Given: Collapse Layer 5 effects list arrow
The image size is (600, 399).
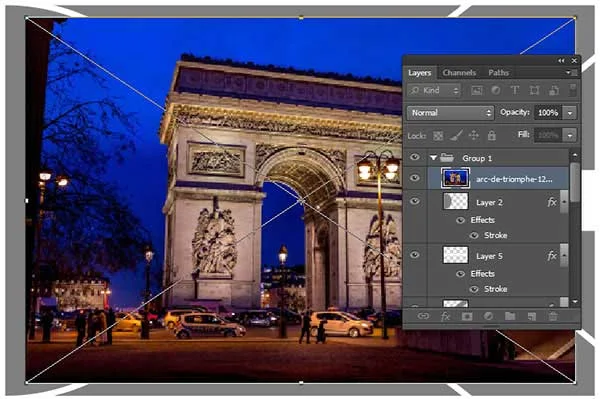Looking at the screenshot, I should pos(564,255).
